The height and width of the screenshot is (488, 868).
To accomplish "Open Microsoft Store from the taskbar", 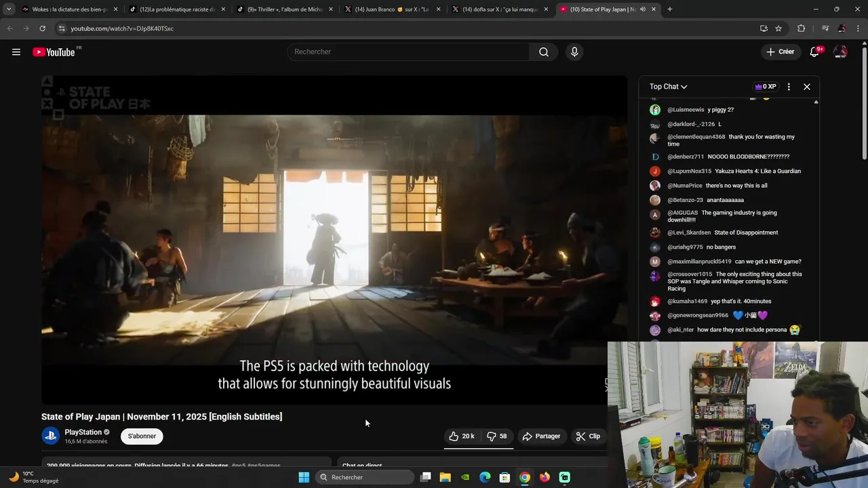I will [x=505, y=477].
